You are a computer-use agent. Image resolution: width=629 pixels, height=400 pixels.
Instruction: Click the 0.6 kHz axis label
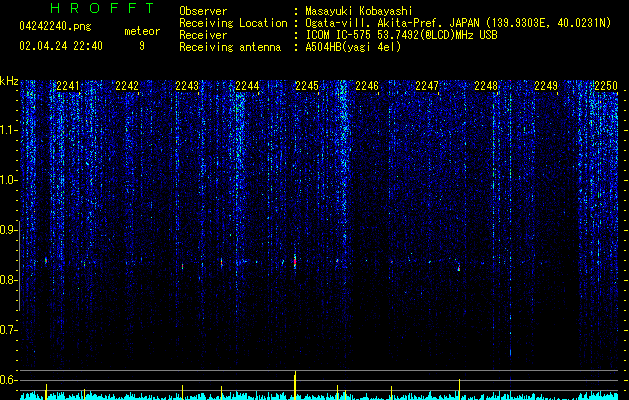coord(8,380)
